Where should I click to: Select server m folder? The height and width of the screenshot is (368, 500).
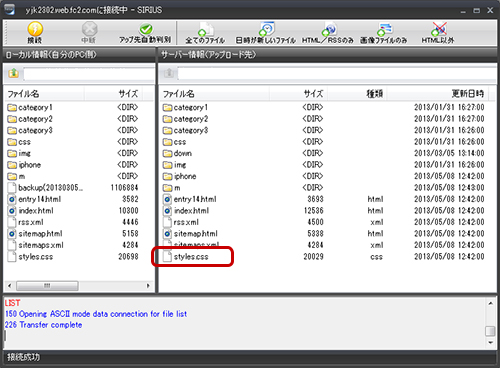pos(172,188)
